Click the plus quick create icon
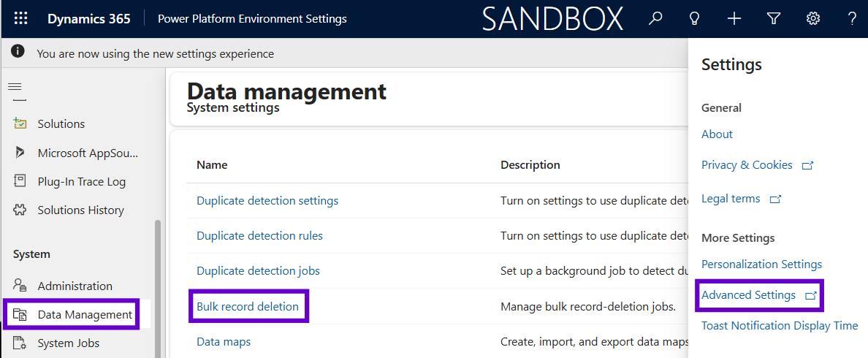The image size is (868, 358). pyautogui.click(x=734, y=19)
